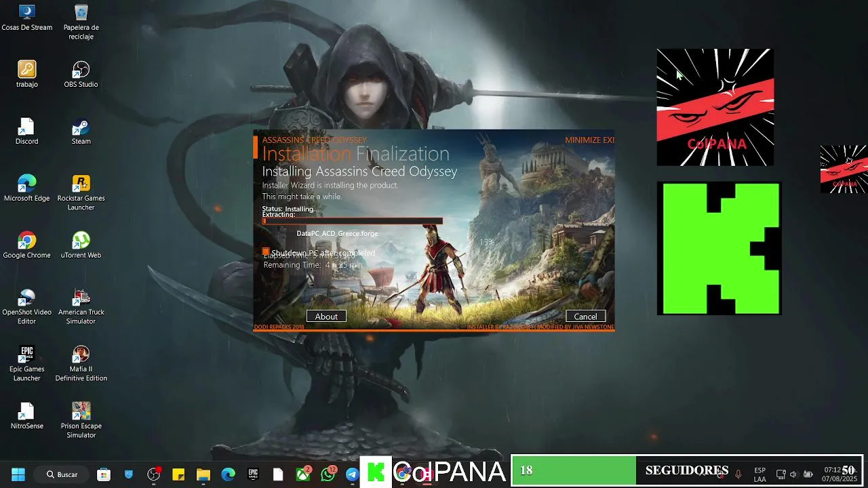
Task: Select the uTorrent Web desktop icon
Action: [81, 245]
